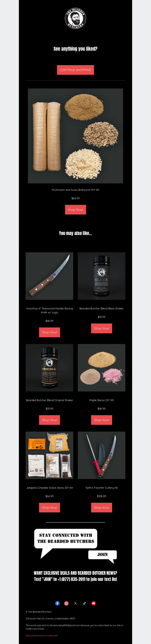Open the Original Shaker product image
The width and height of the screenshot is (151, 644).
click(x=49, y=368)
